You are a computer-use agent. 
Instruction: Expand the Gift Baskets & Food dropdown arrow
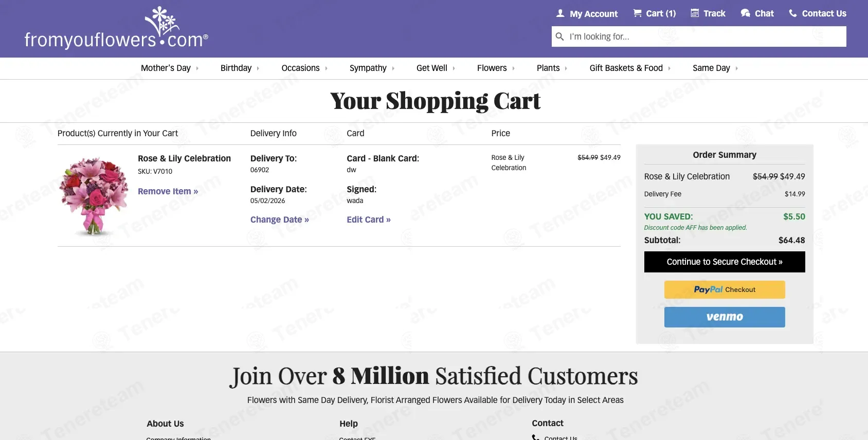(x=670, y=68)
